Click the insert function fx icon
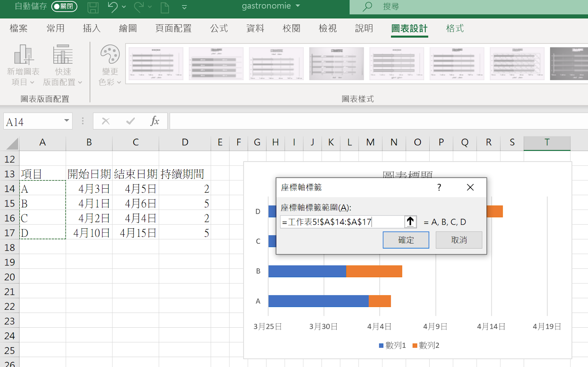Viewport: 588px width, 367px height. (155, 121)
